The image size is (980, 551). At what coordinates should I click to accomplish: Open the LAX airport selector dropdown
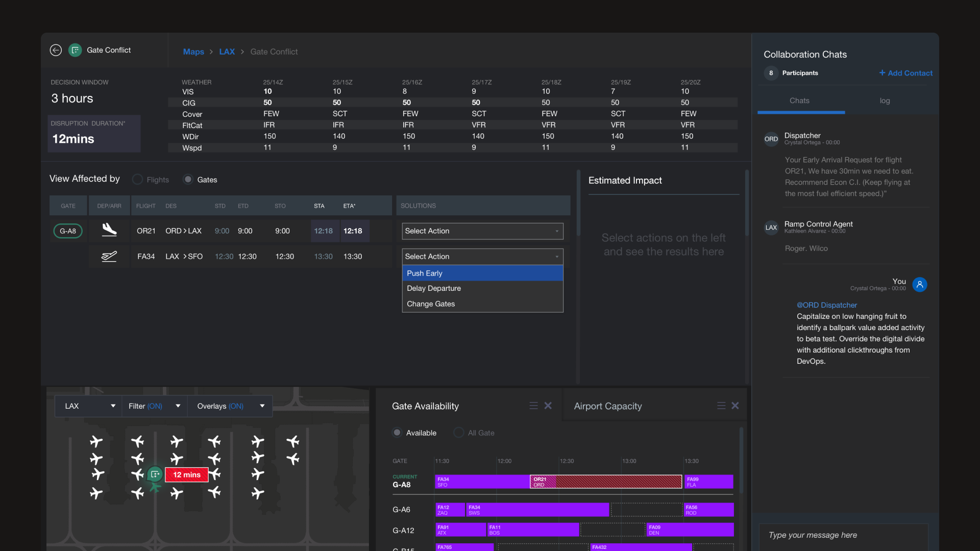point(89,406)
